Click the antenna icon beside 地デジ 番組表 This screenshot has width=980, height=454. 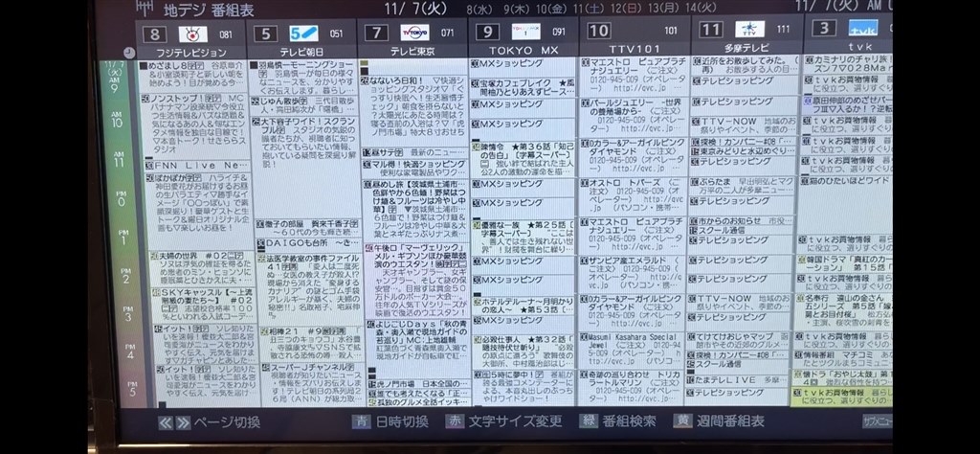pyautogui.click(x=145, y=8)
